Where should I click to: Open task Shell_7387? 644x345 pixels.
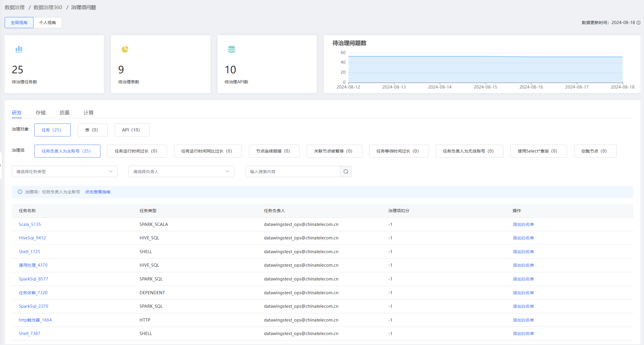tap(29, 334)
